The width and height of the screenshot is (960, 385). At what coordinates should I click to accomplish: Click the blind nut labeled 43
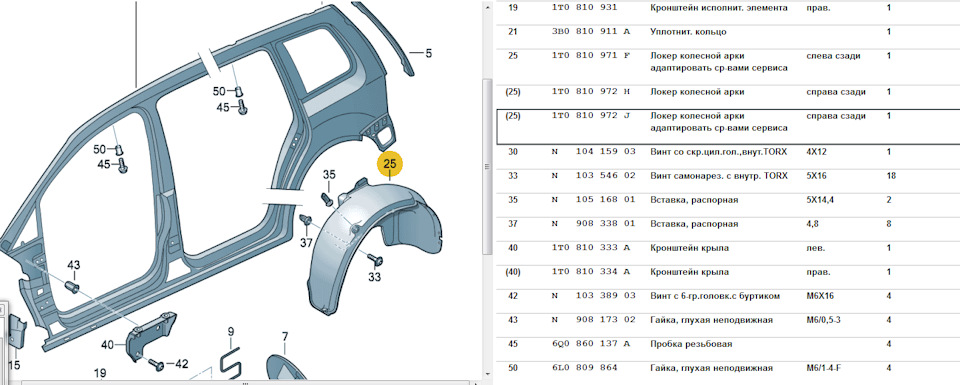(x=72, y=286)
